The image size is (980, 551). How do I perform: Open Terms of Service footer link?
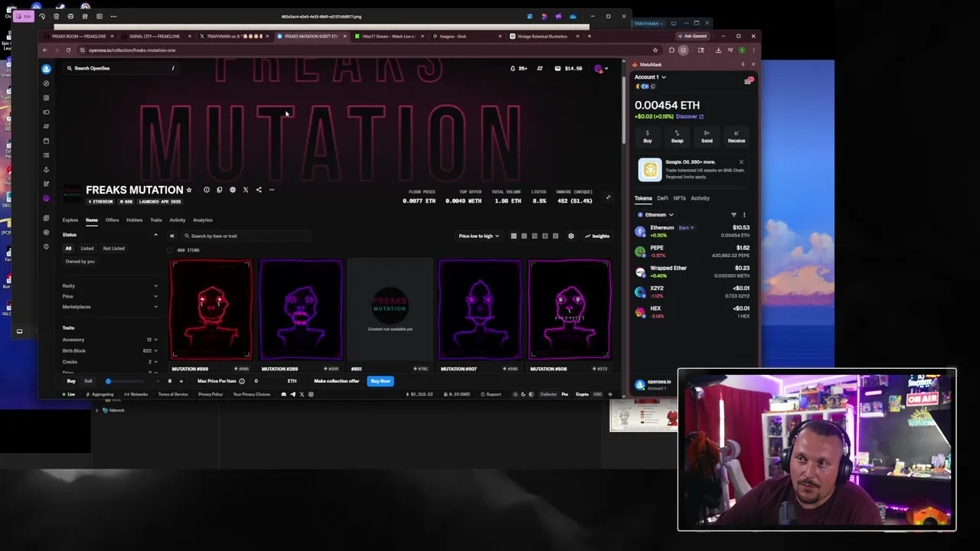coord(173,394)
